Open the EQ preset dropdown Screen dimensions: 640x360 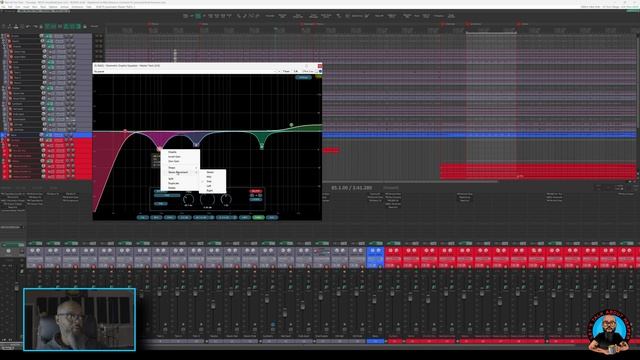tap(184, 71)
